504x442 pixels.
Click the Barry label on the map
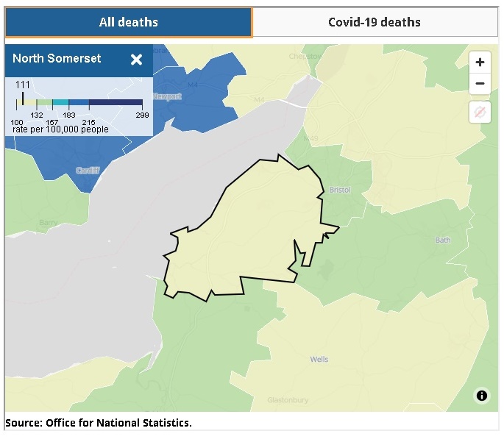coord(48,222)
